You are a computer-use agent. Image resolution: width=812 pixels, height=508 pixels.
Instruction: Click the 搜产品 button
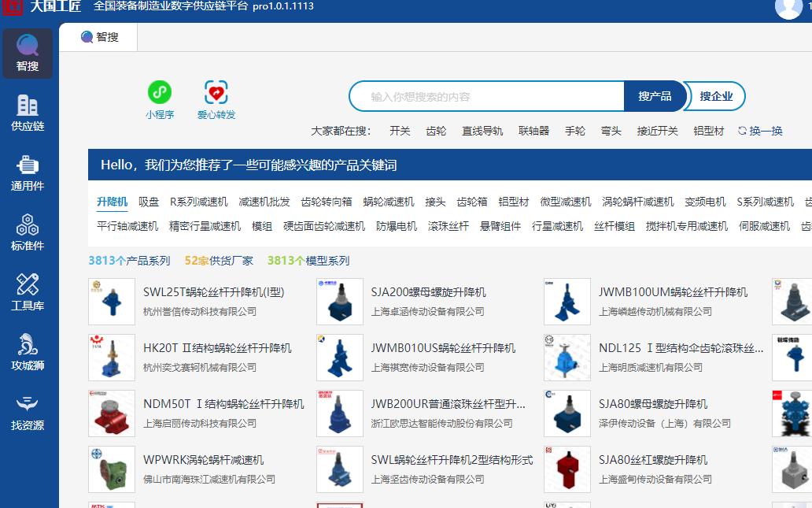coord(655,96)
